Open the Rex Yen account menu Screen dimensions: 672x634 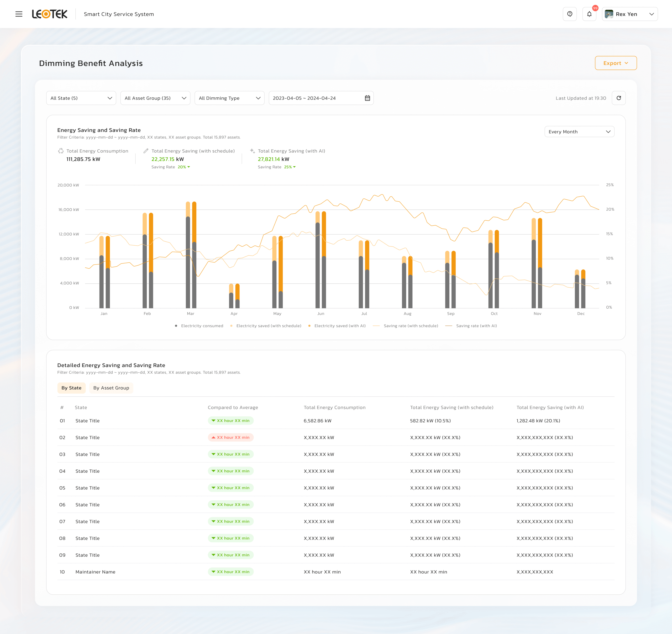point(630,14)
